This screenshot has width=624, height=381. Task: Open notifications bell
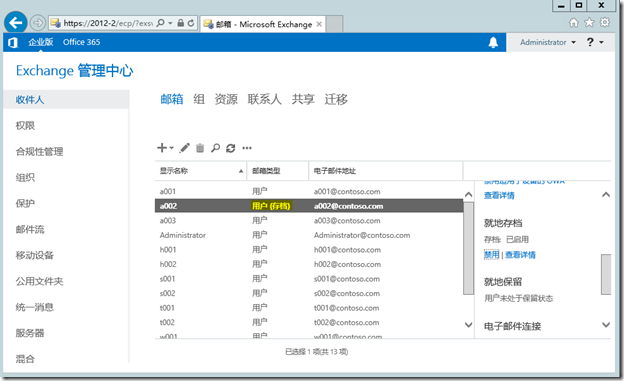(x=493, y=42)
